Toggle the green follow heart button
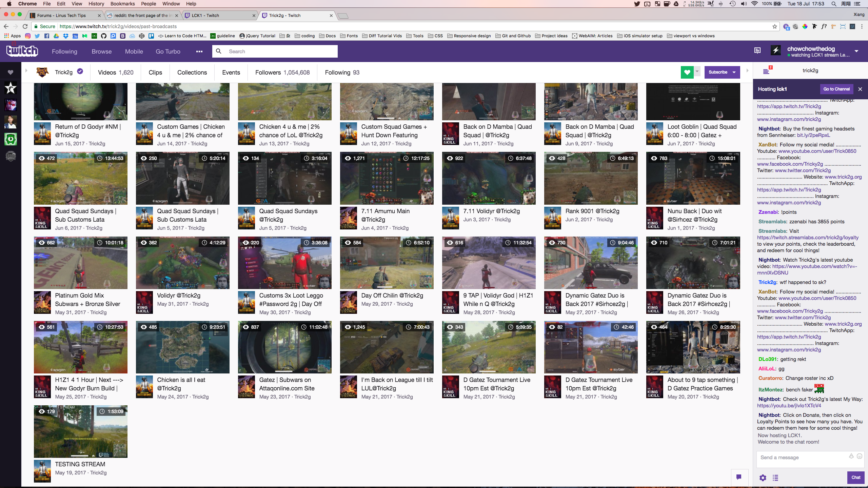 coord(687,72)
